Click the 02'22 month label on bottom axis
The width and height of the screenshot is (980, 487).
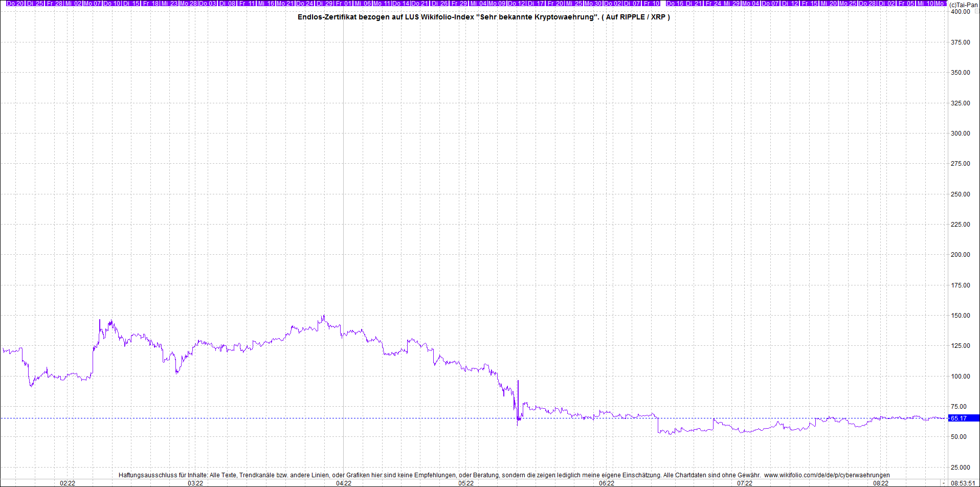[x=68, y=483]
